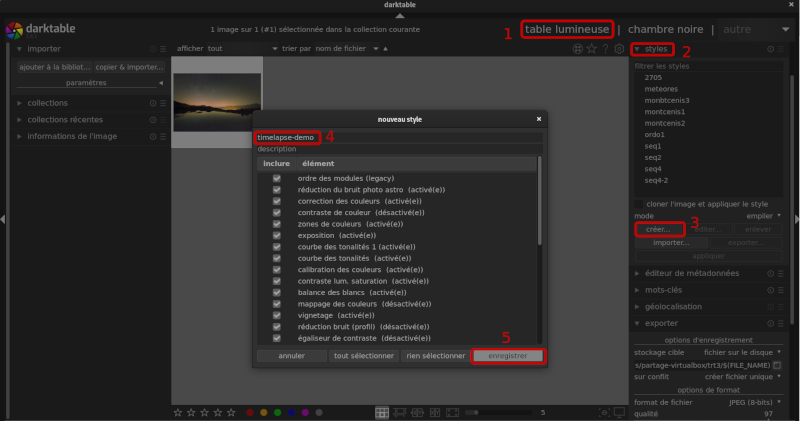This screenshot has height=421, width=800.
Task: Reset the styles module parameters
Action: point(770,49)
